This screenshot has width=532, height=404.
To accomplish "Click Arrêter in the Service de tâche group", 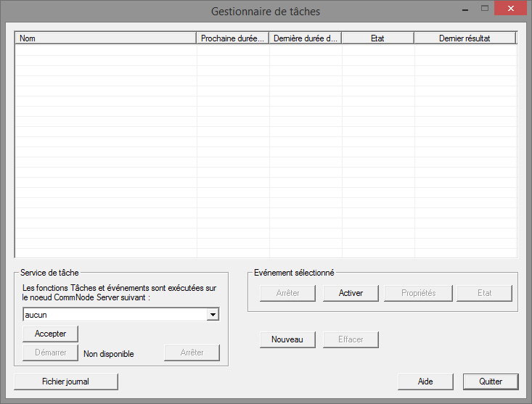I will point(192,353).
